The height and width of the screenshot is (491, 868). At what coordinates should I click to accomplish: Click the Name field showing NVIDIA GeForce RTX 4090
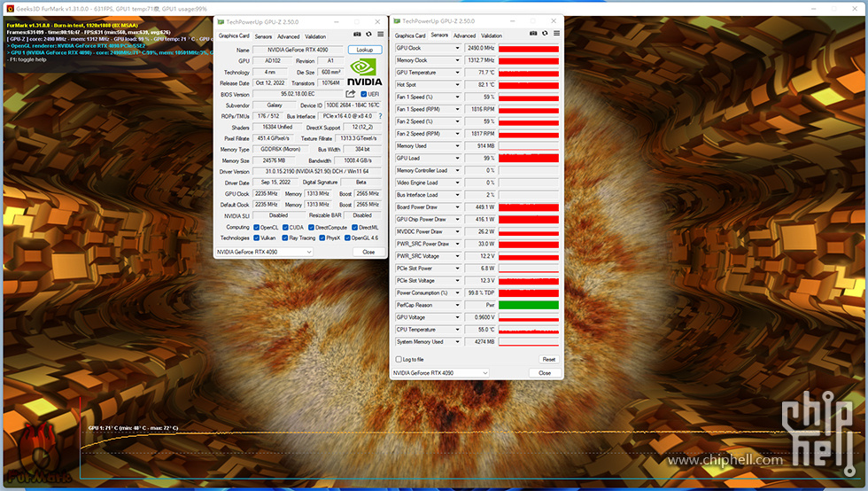coord(298,50)
